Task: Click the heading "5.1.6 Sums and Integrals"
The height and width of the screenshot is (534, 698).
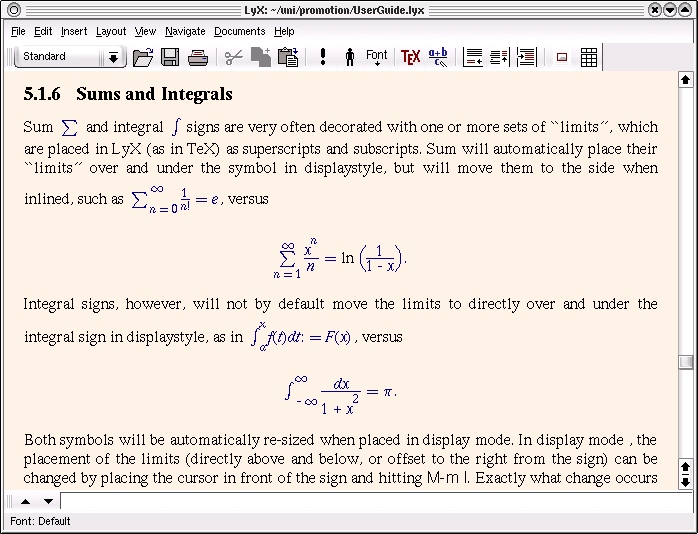Action: click(128, 94)
